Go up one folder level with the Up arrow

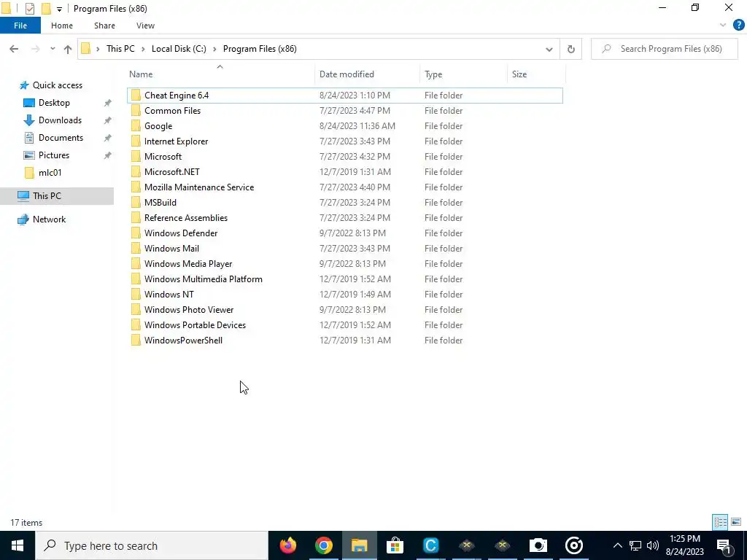(x=68, y=49)
